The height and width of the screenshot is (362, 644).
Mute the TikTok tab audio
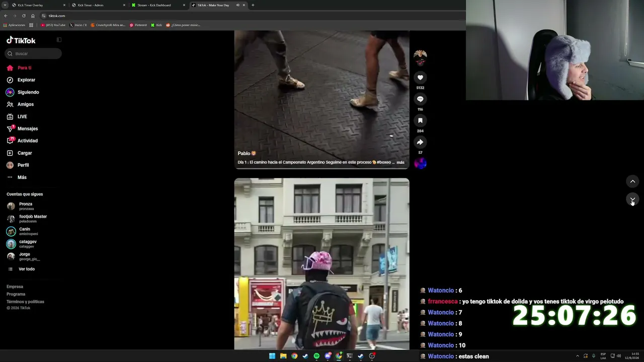pos(237,5)
